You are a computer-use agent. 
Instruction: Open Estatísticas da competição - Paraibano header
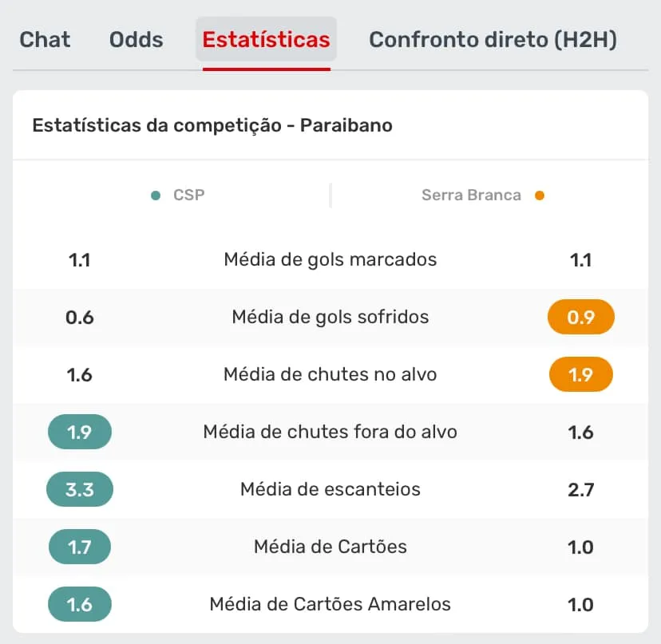click(212, 125)
